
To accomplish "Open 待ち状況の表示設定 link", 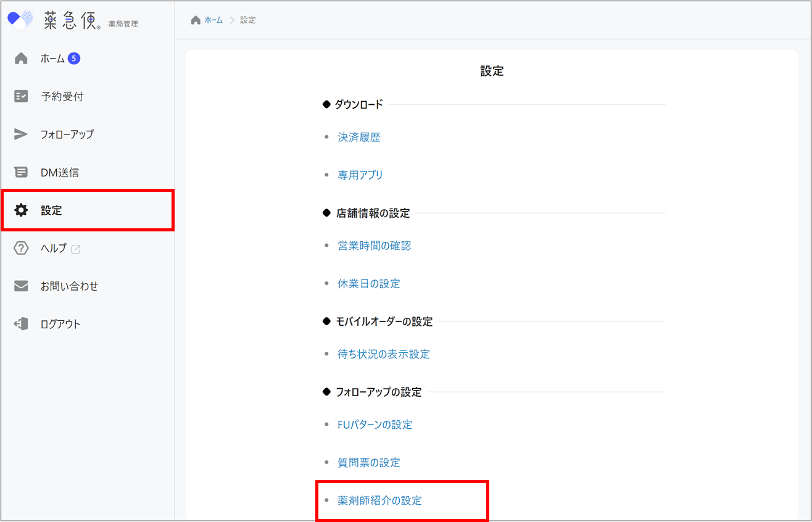I will pos(384,354).
